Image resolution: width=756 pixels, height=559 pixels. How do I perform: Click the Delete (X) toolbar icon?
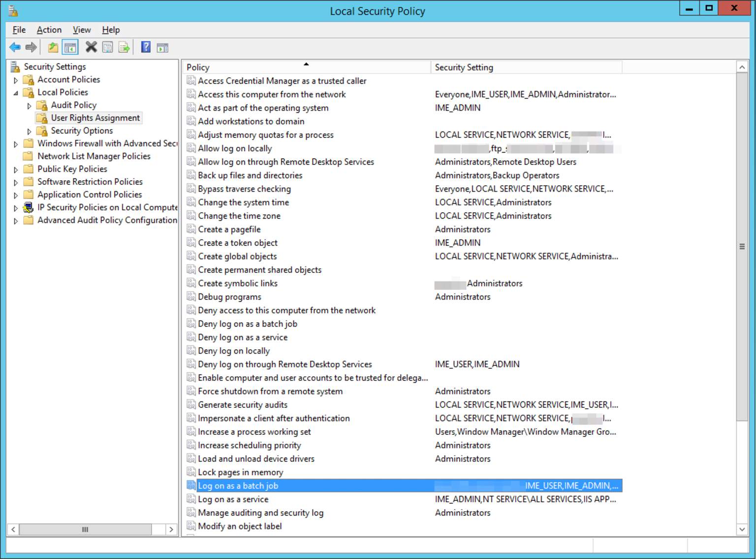91,47
